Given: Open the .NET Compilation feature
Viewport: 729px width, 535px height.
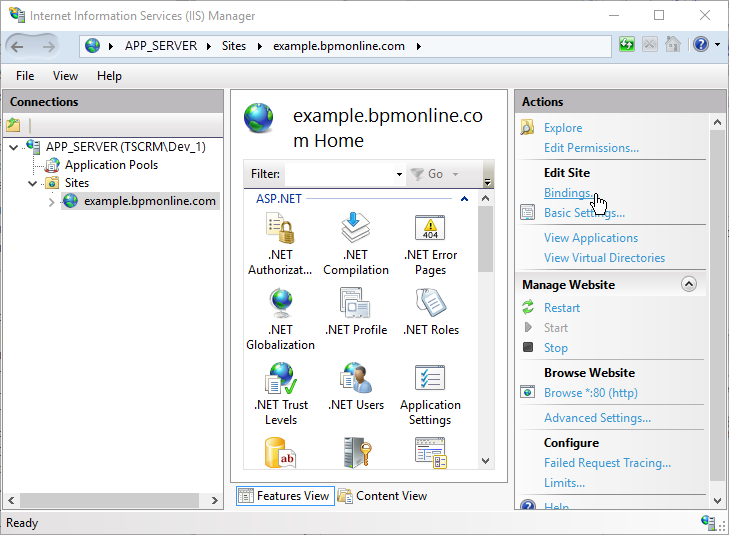Looking at the screenshot, I should (x=356, y=228).
